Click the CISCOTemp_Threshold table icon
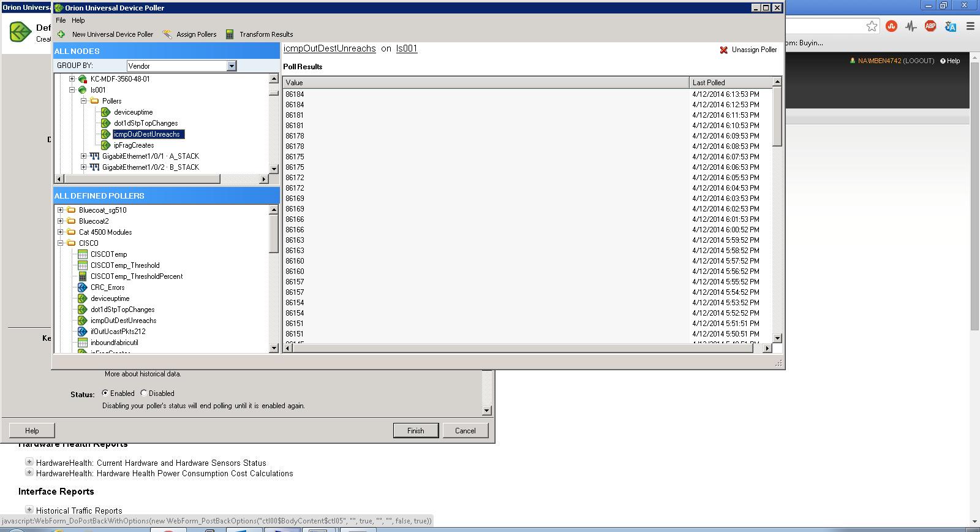This screenshot has height=532, width=980. [x=82, y=265]
